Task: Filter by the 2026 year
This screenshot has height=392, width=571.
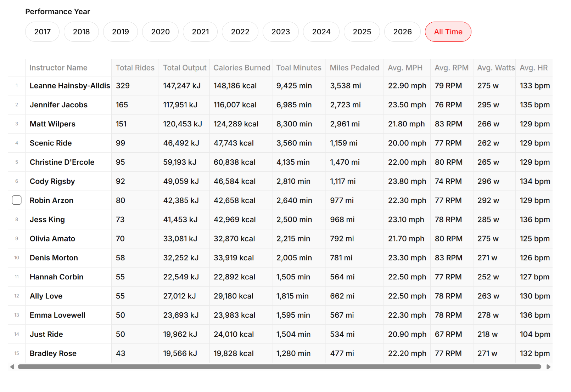Action: tap(402, 32)
